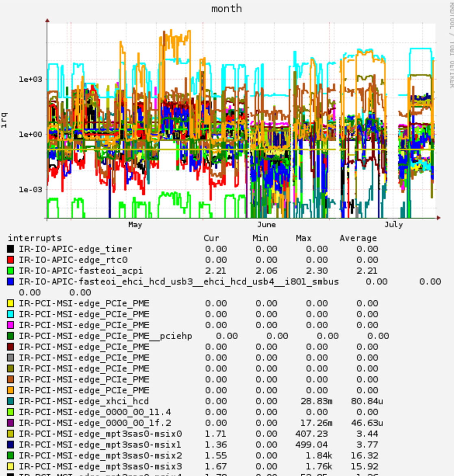454x476 pixels.
Task: Click the 'IR-PCI-MSI-edge_0000_00_11.4' label
Action: point(95,412)
